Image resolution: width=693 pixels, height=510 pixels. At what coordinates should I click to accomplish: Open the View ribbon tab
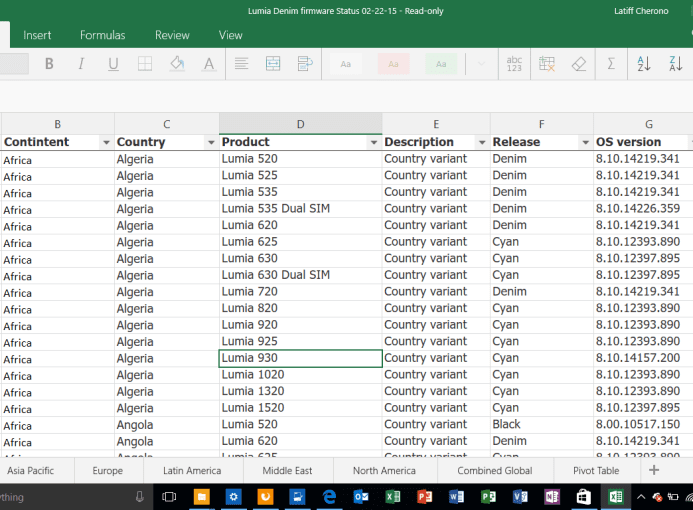click(x=231, y=35)
